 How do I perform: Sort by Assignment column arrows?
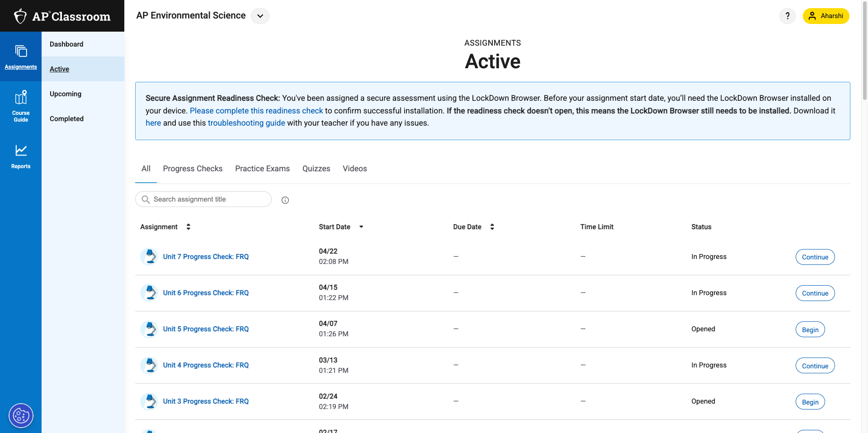[189, 227]
